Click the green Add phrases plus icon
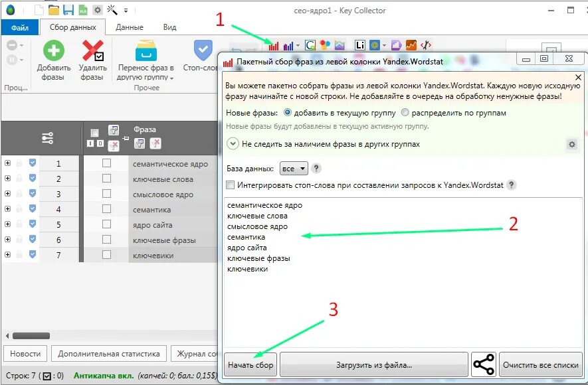 coord(54,50)
